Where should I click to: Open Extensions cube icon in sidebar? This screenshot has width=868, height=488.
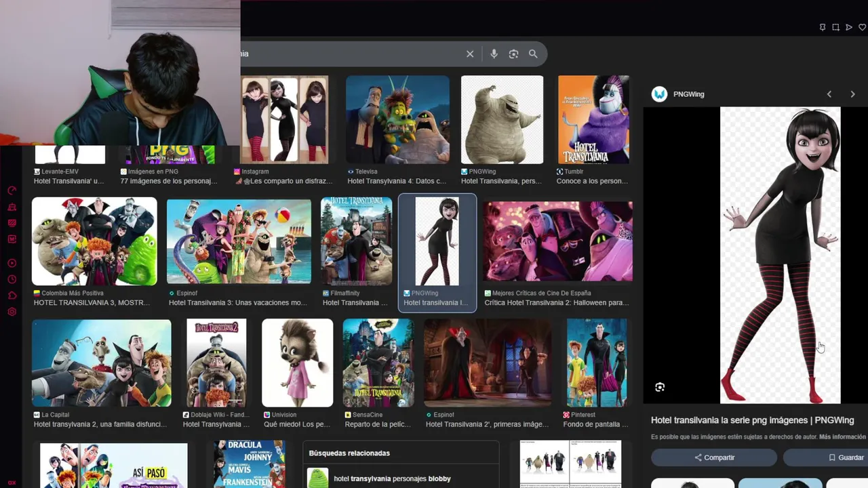coord(12,296)
